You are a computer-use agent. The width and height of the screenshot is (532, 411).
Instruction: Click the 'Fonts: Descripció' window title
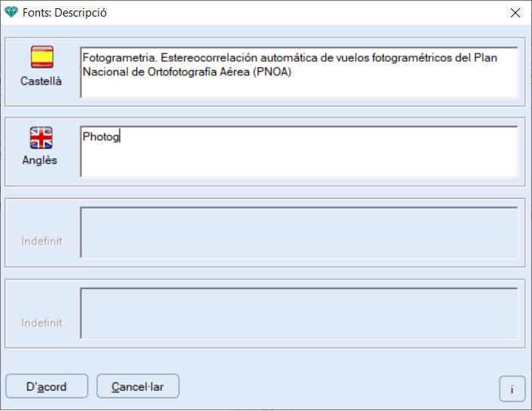click(65, 13)
